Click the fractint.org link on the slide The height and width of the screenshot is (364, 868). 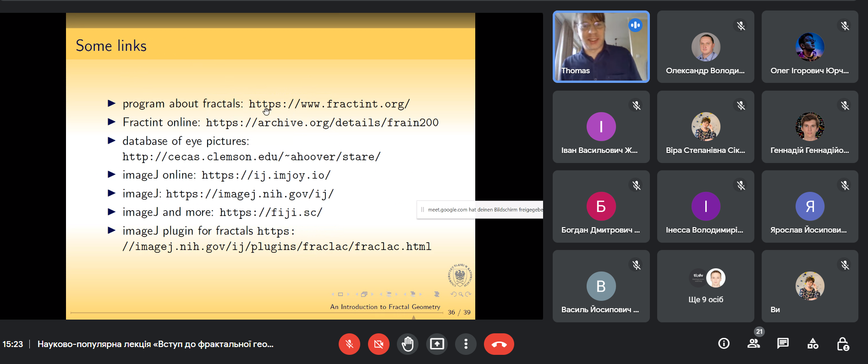(329, 104)
